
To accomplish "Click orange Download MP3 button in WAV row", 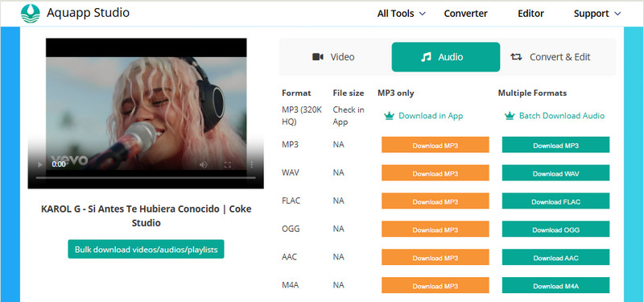I will point(435,173).
